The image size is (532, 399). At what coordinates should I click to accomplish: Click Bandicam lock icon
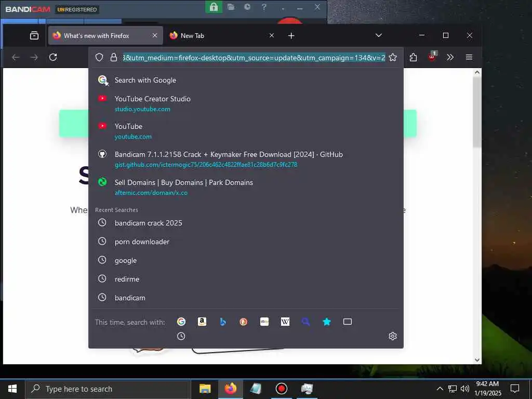pos(214,7)
